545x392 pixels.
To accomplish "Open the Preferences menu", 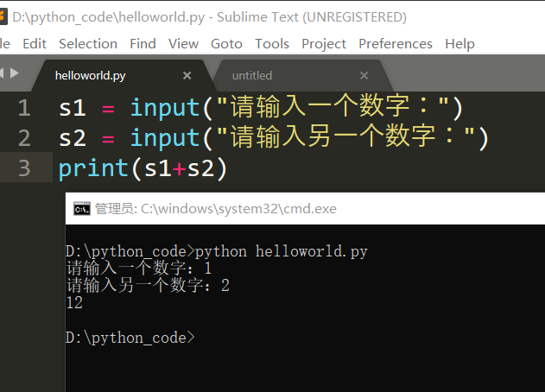I will (396, 44).
